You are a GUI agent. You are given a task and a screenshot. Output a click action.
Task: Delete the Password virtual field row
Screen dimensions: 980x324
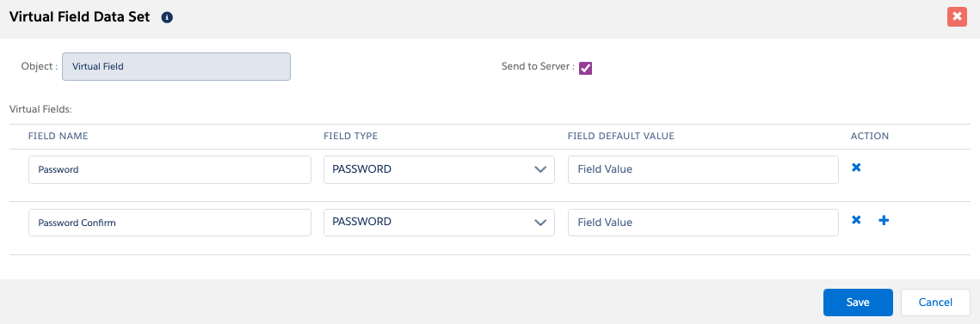pyautogui.click(x=856, y=168)
